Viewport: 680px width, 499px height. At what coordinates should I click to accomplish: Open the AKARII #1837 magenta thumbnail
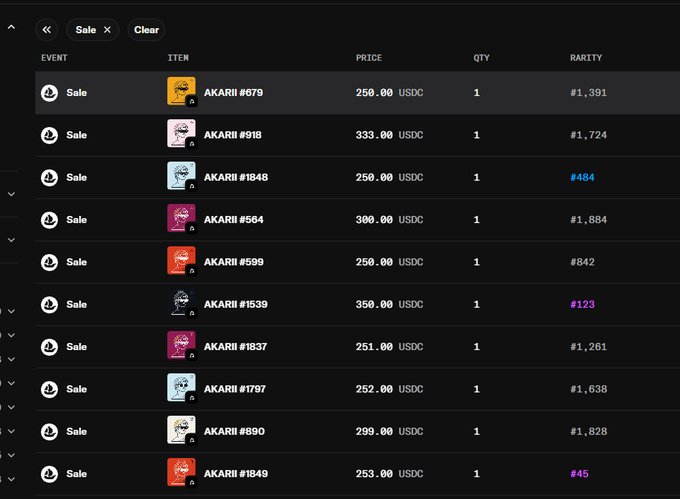pyautogui.click(x=181, y=345)
